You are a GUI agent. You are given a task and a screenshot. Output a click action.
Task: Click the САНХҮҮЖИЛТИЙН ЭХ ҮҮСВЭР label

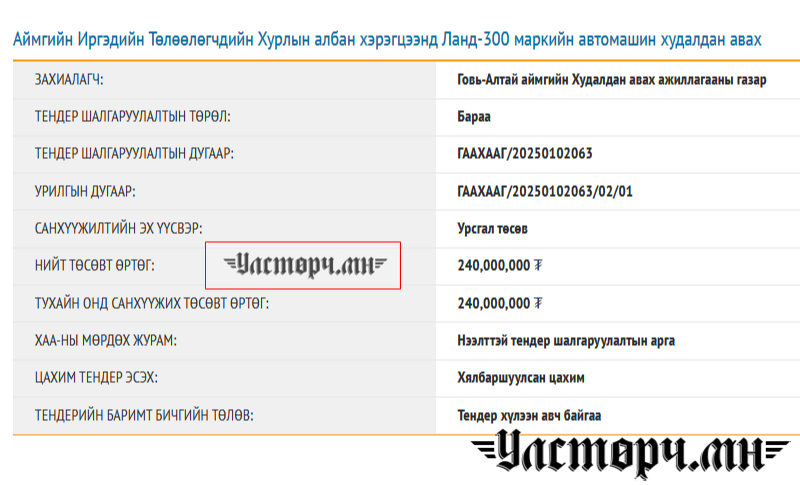pyautogui.click(x=118, y=228)
